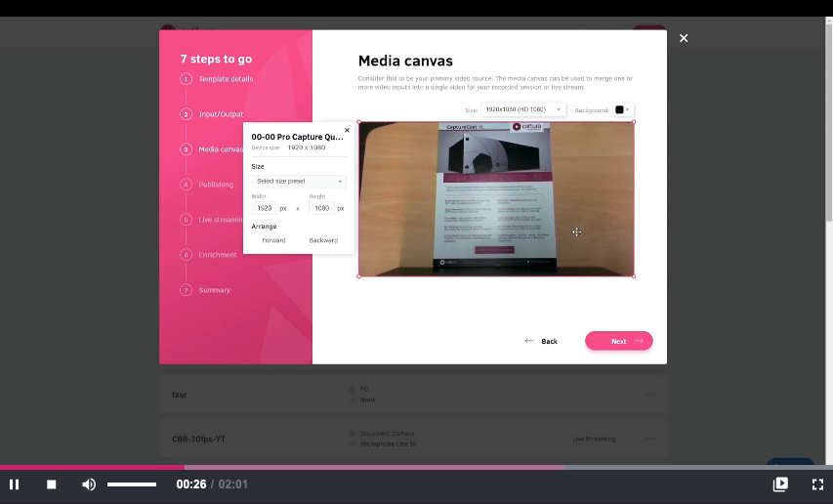
Task: Click the step 1 circle icon
Action: 186,79
